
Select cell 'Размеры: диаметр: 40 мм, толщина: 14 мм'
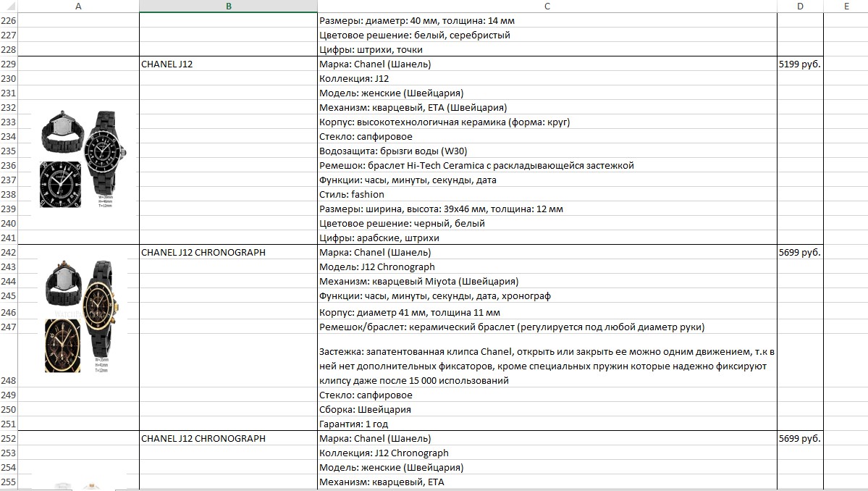click(547, 21)
